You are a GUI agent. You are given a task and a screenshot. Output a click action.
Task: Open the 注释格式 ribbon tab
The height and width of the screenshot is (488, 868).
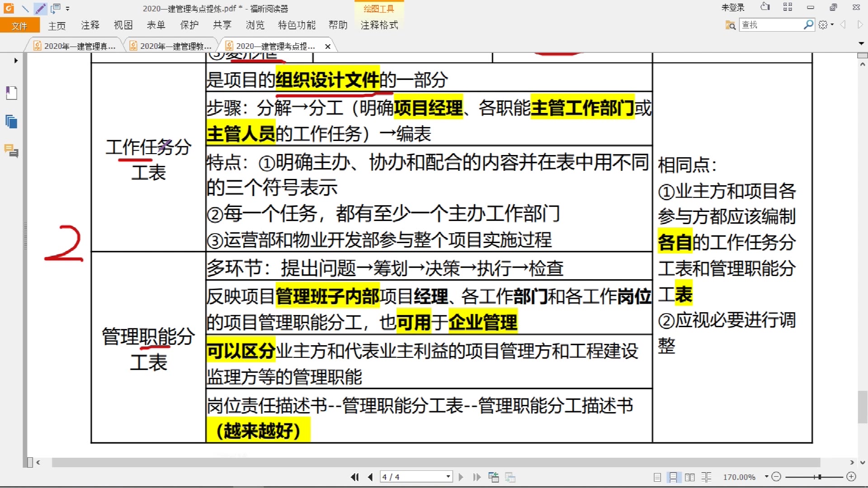point(379,25)
